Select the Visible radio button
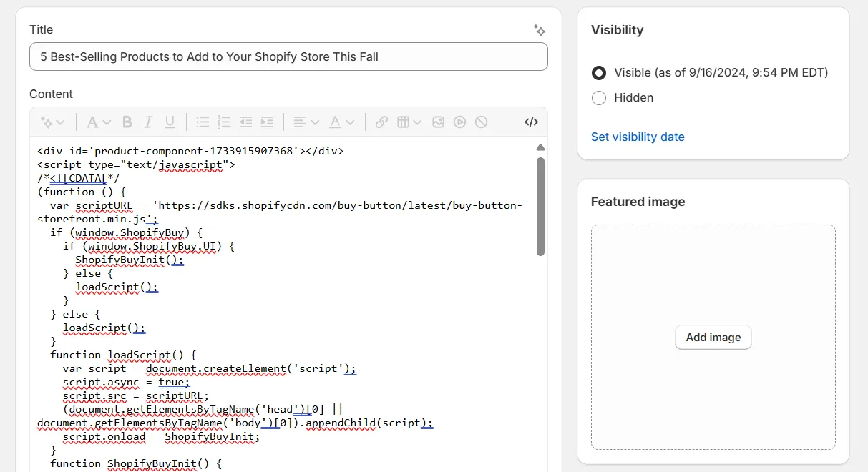 tap(599, 72)
